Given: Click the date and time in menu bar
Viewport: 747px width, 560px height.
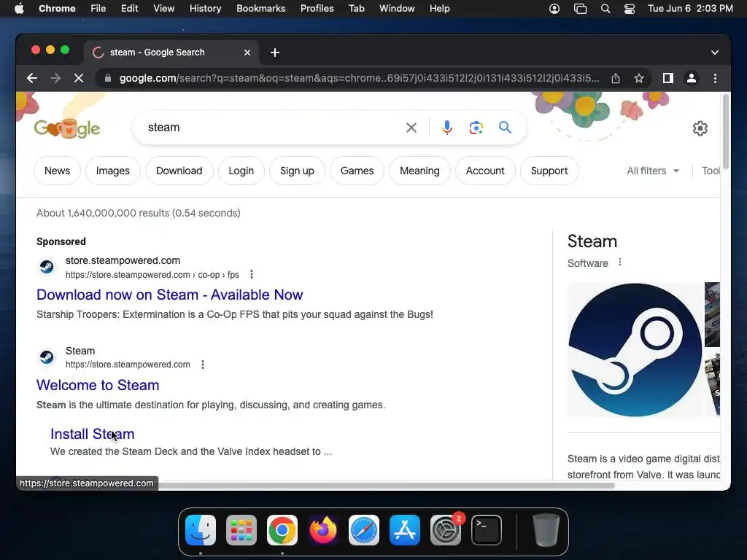Looking at the screenshot, I should pos(690,9).
